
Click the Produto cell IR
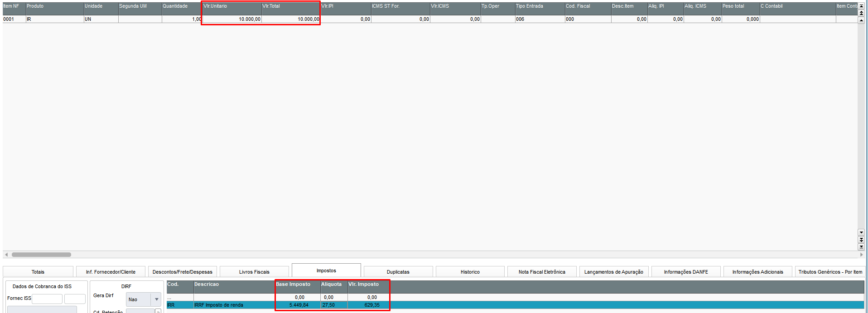(x=55, y=19)
